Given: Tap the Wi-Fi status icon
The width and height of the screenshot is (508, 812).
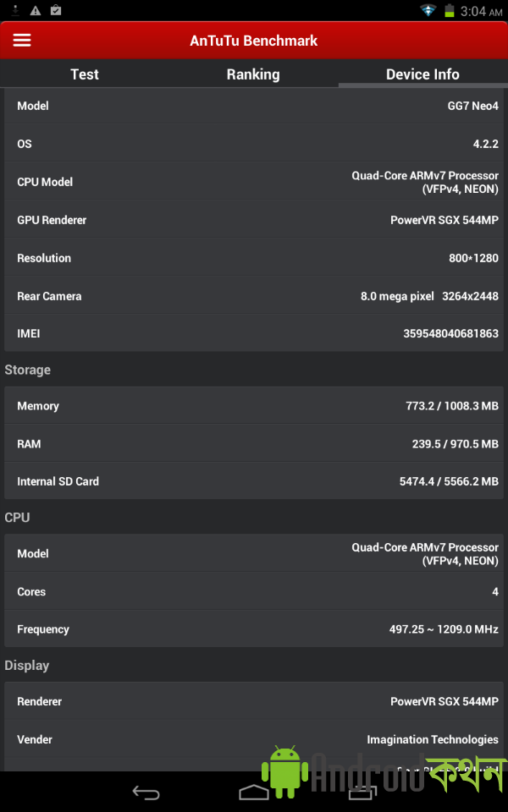Looking at the screenshot, I should (x=428, y=10).
